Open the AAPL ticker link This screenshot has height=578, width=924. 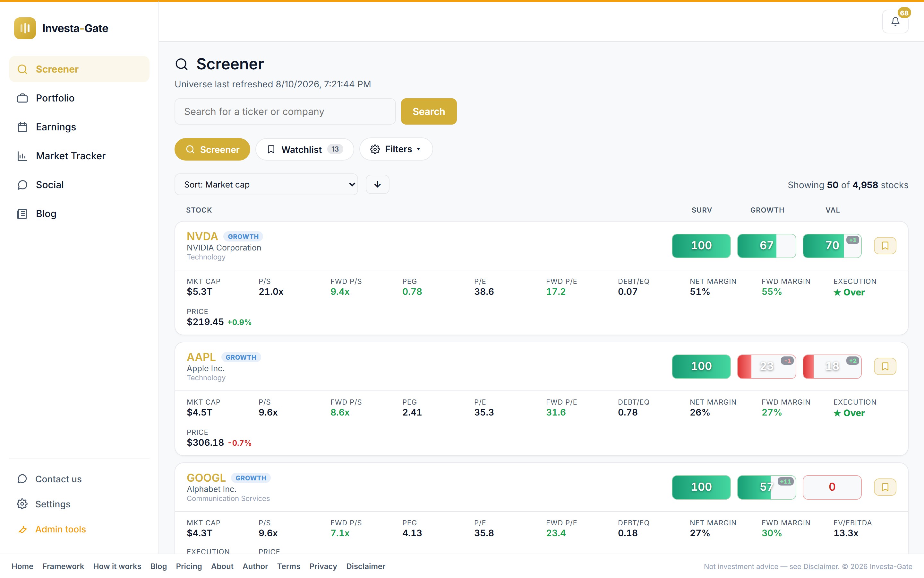tap(201, 357)
